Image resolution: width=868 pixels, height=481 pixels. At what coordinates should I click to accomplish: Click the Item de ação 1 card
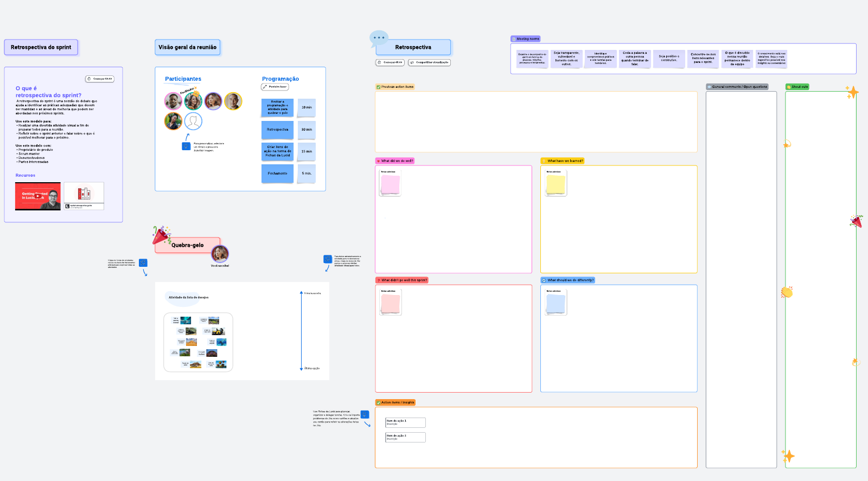(405, 422)
